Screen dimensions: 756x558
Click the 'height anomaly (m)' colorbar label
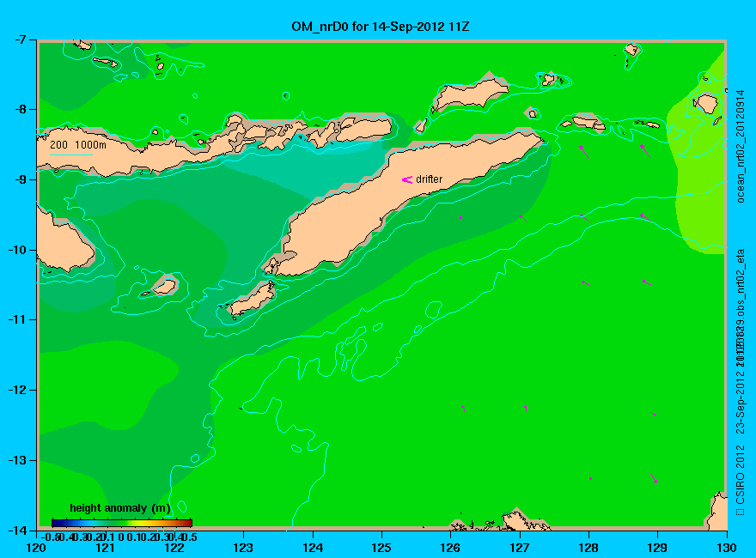click(x=120, y=508)
